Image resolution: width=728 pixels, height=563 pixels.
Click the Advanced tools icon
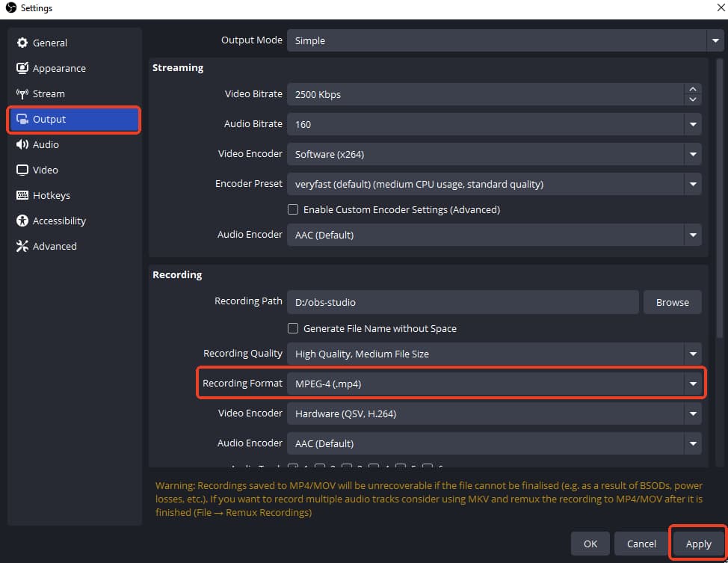[x=22, y=246]
